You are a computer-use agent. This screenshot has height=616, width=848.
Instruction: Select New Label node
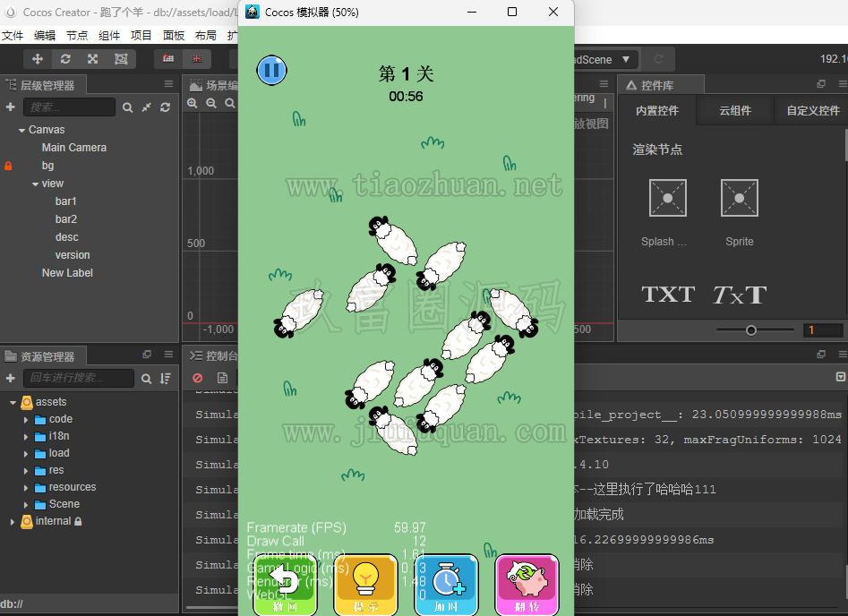click(x=67, y=273)
